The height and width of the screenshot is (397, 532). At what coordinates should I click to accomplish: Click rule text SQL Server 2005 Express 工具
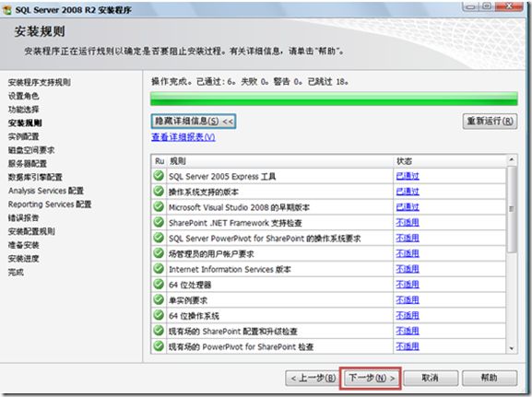[x=222, y=176]
